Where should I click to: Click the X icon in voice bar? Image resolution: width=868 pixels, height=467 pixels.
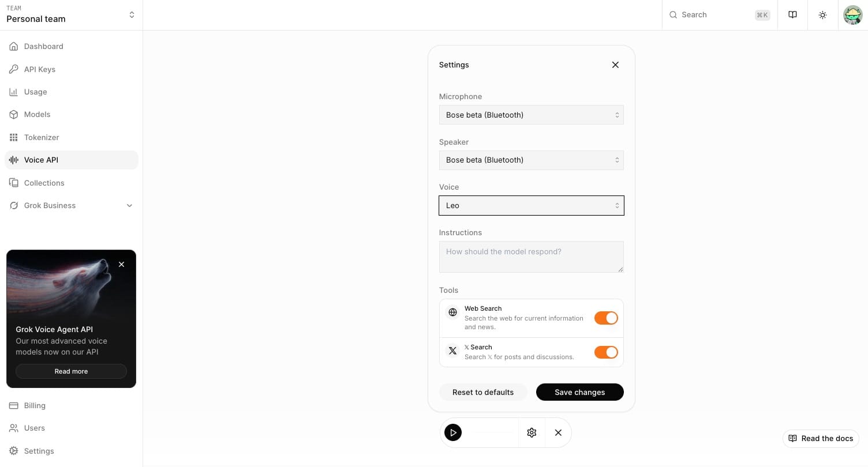coord(558,432)
